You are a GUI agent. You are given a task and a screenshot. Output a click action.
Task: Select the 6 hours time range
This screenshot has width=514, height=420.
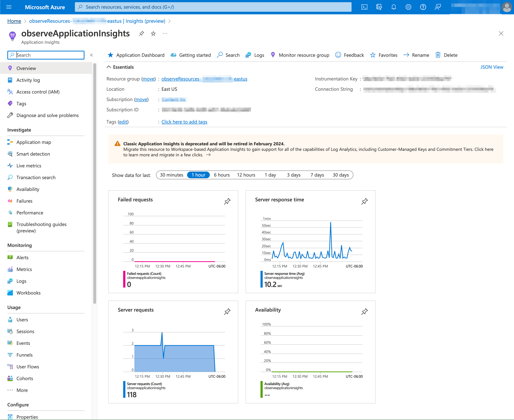[221, 175]
